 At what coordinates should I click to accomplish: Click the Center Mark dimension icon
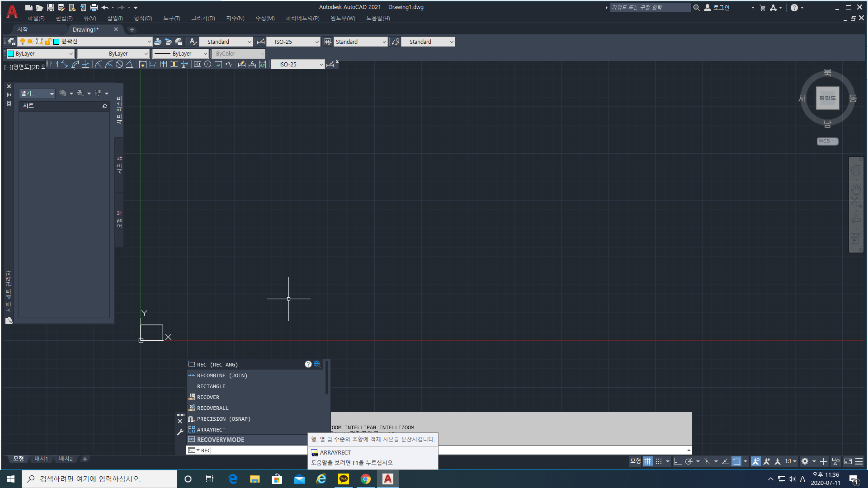tap(208, 65)
